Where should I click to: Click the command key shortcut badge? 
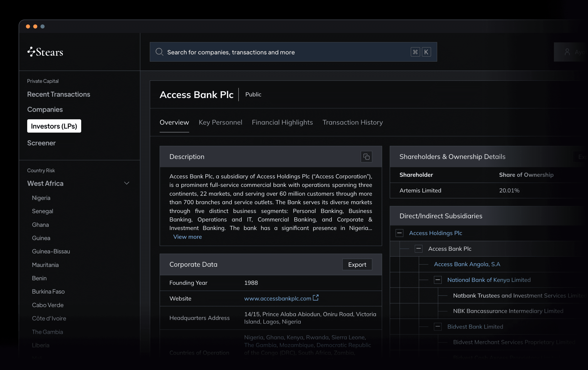[415, 52]
